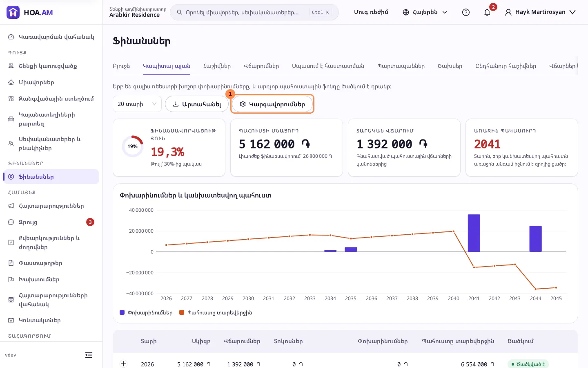Click the Կարգավորումներ settings button
Screen dimensions: 588x368
[x=272, y=104]
